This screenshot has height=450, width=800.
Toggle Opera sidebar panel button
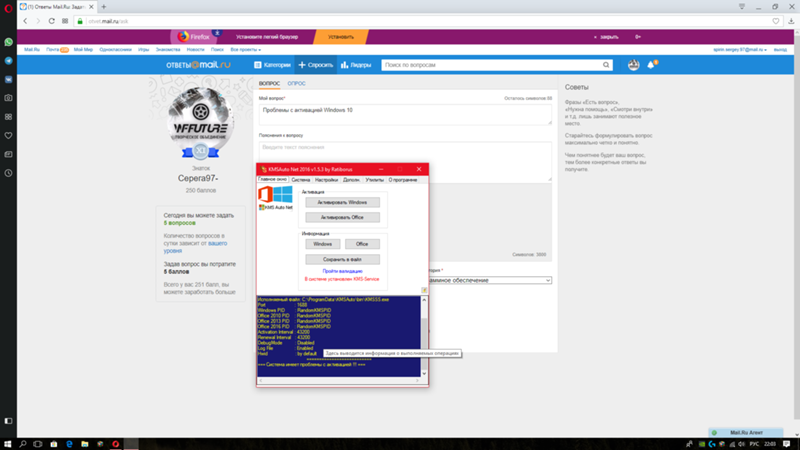(x=8, y=421)
